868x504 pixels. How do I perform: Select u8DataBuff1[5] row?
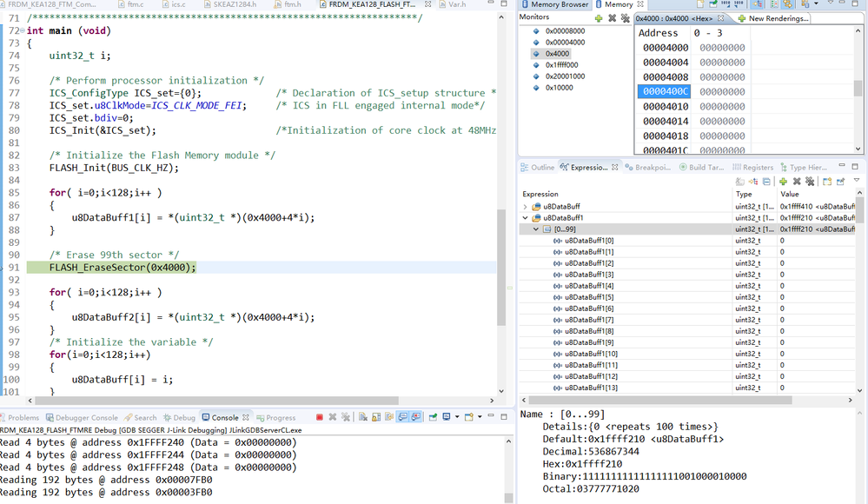coord(688,297)
